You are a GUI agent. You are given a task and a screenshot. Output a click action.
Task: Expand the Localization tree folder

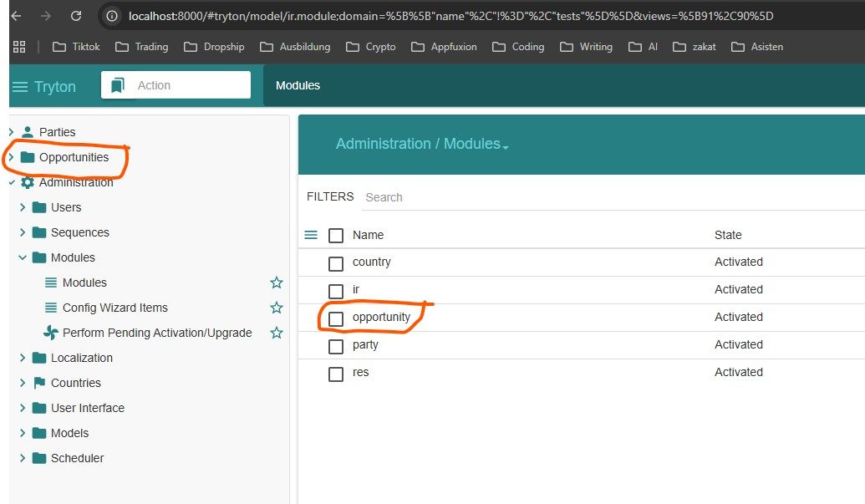(23, 358)
